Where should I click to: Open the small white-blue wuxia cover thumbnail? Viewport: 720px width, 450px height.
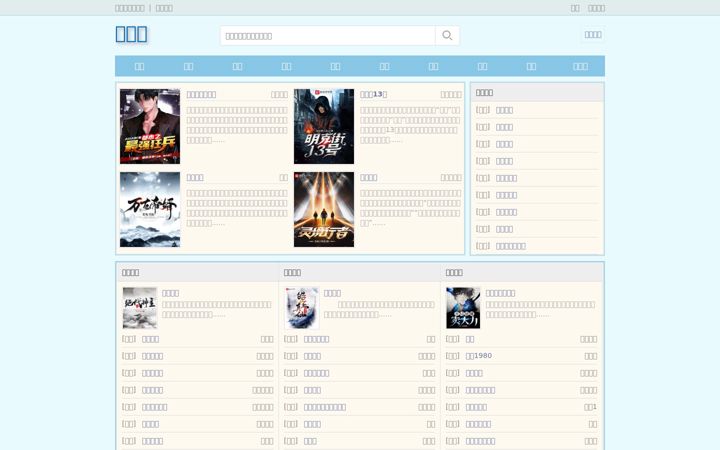point(302,308)
